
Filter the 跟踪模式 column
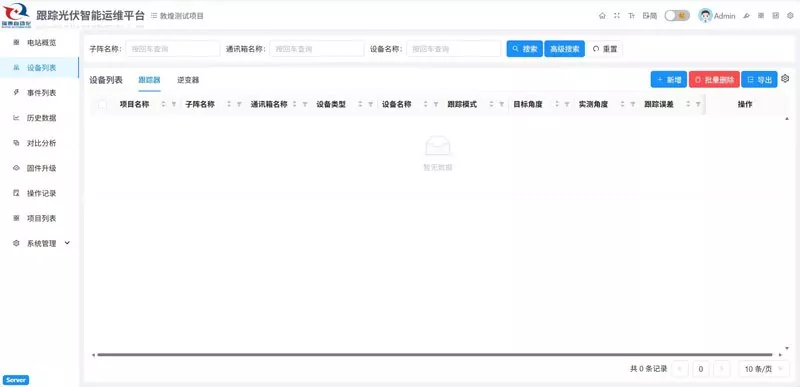point(501,104)
